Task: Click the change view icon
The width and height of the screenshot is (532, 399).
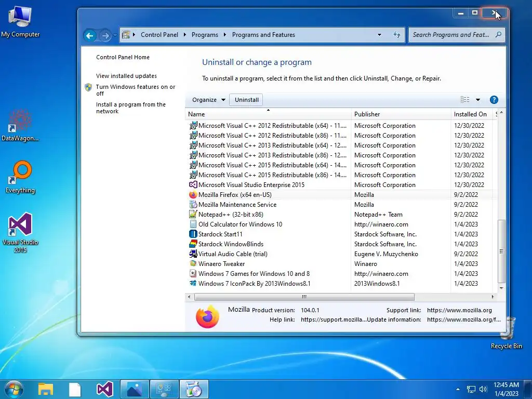Action: tap(465, 100)
